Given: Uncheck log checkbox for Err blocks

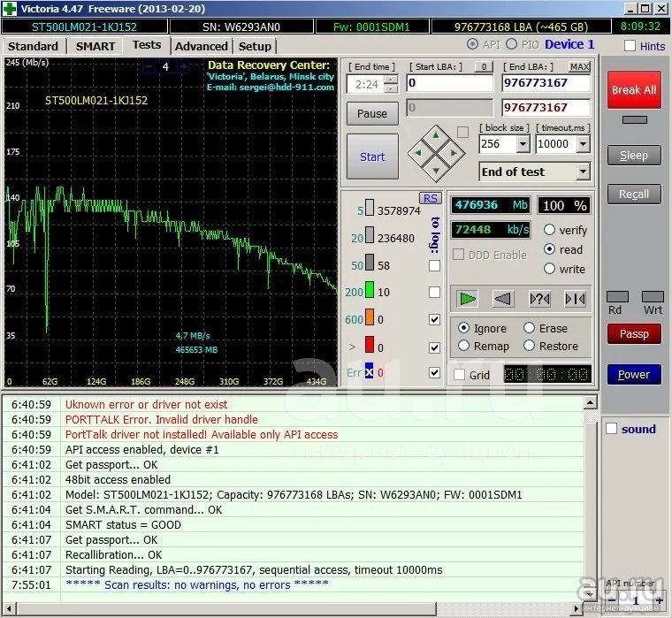Looking at the screenshot, I should (x=434, y=373).
